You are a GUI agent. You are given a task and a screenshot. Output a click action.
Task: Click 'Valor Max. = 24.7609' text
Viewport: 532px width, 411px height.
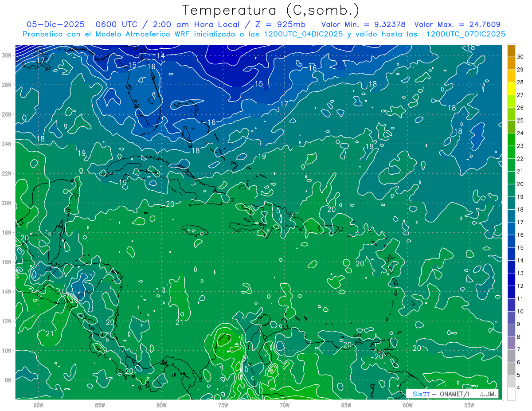click(457, 24)
